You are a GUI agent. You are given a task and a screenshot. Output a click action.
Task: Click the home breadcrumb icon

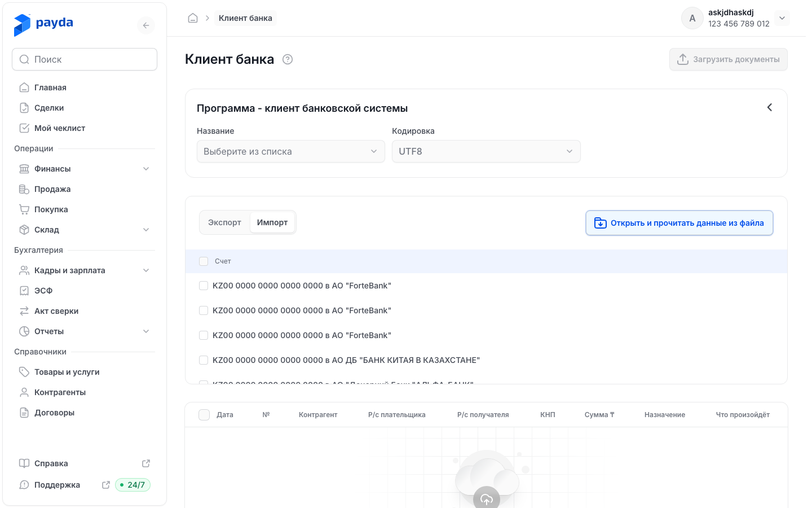pyautogui.click(x=193, y=18)
